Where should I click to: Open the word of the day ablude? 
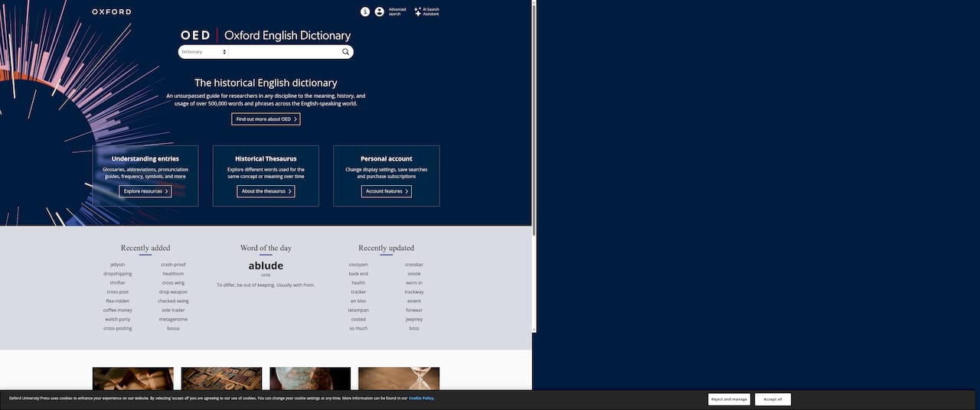click(266, 265)
